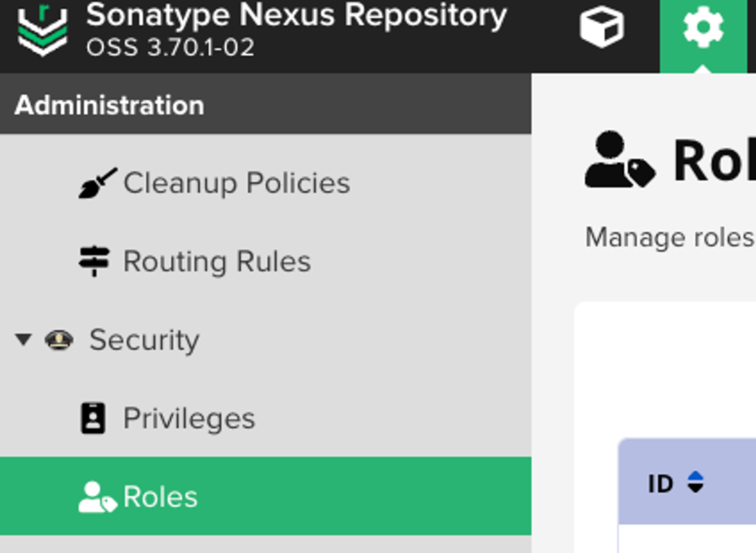Viewport: 756px width, 553px height.
Task: Click the large Roles page header icon
Action: [620, 160]
